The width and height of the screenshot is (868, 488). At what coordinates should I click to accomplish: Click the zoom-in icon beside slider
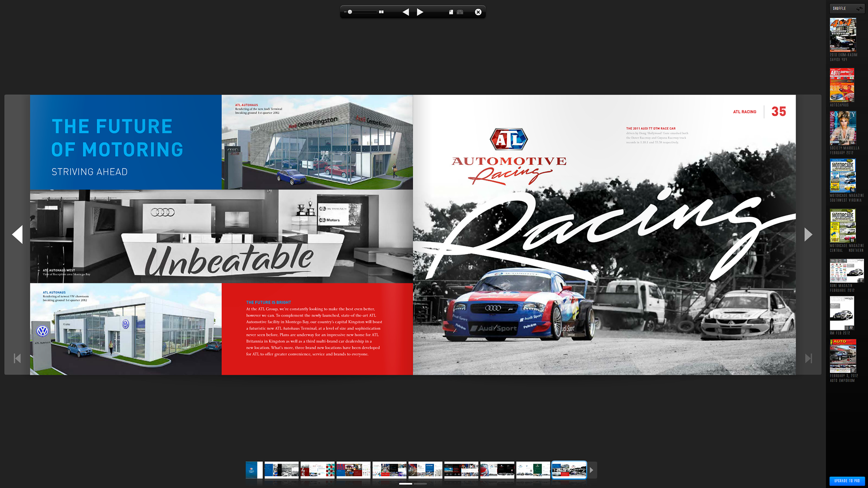click(381, 12)
